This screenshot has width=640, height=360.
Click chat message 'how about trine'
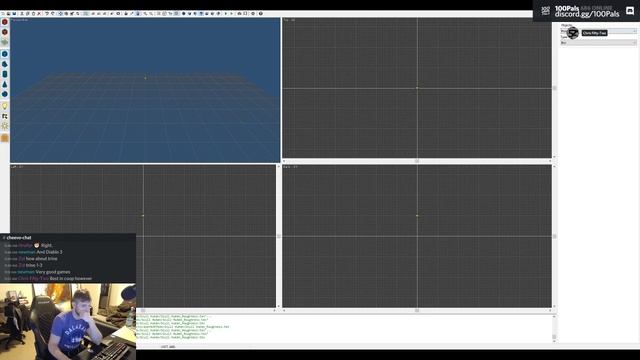pyautogui.click(x=42, y=258)
